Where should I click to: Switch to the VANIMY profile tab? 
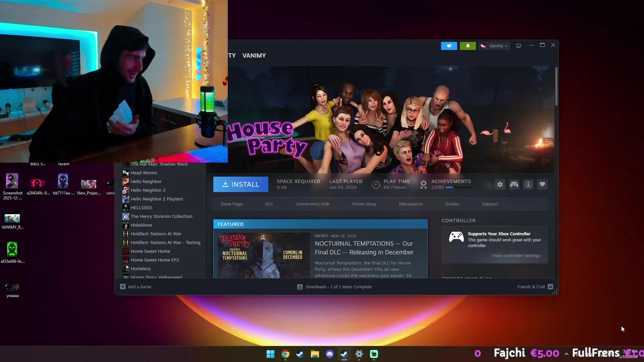pos(254,55)
